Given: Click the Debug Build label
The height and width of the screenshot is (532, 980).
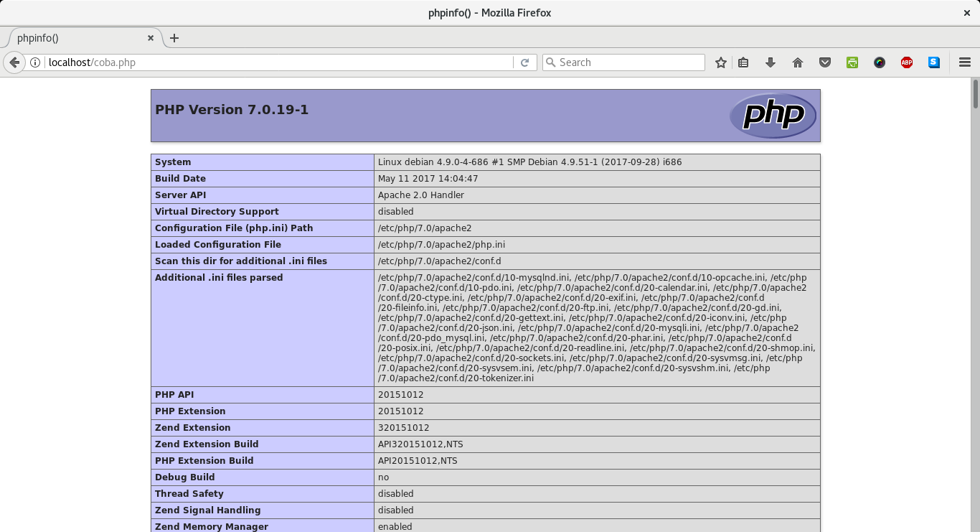Looking at the screenshot, I should 185,477.
